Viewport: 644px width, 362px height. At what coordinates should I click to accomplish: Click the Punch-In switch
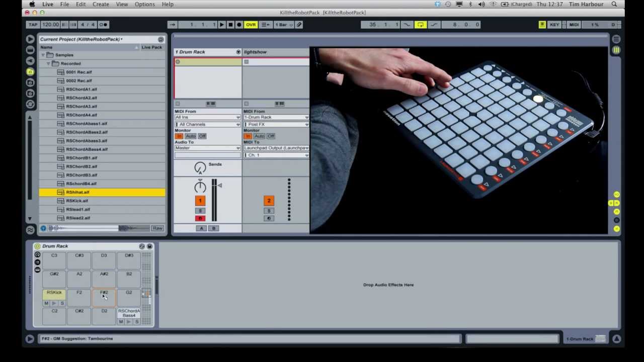point(408,25)
